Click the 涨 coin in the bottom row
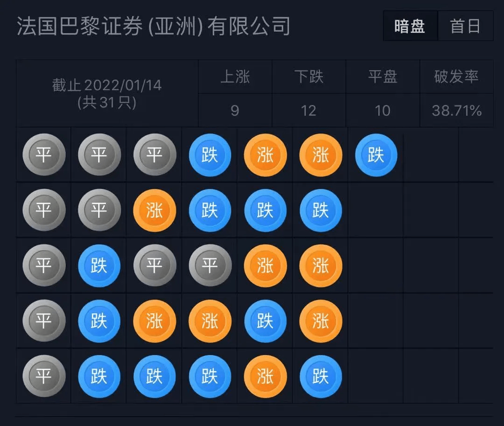Image resolution: width=504 pixels, height=426 pixels. pyautogui.click(x=265, y=377)
